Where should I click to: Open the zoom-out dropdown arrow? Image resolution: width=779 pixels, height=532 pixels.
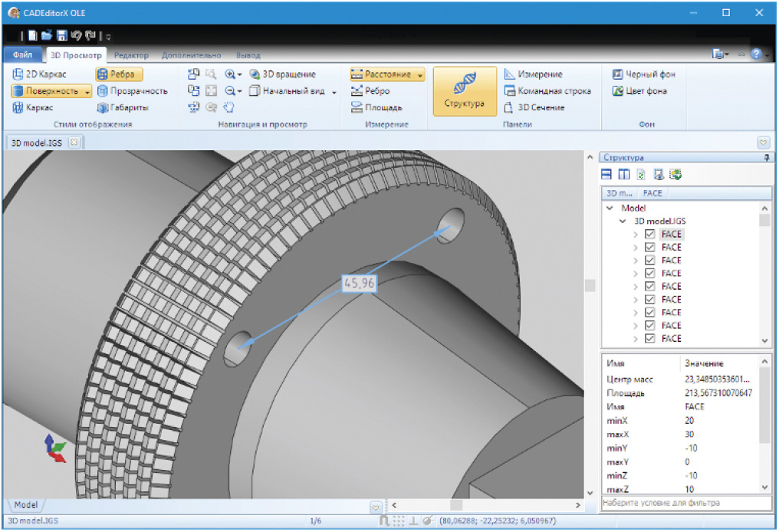239,91
